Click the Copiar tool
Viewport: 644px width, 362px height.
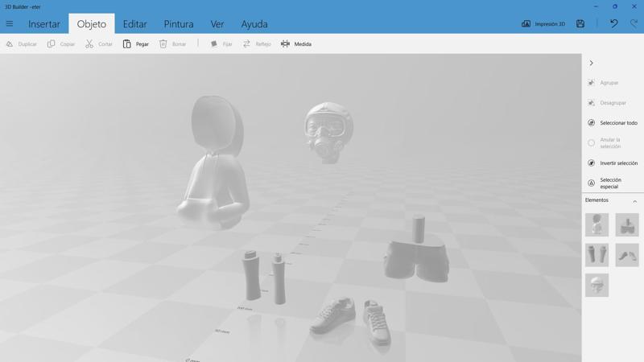coord(61,44)
